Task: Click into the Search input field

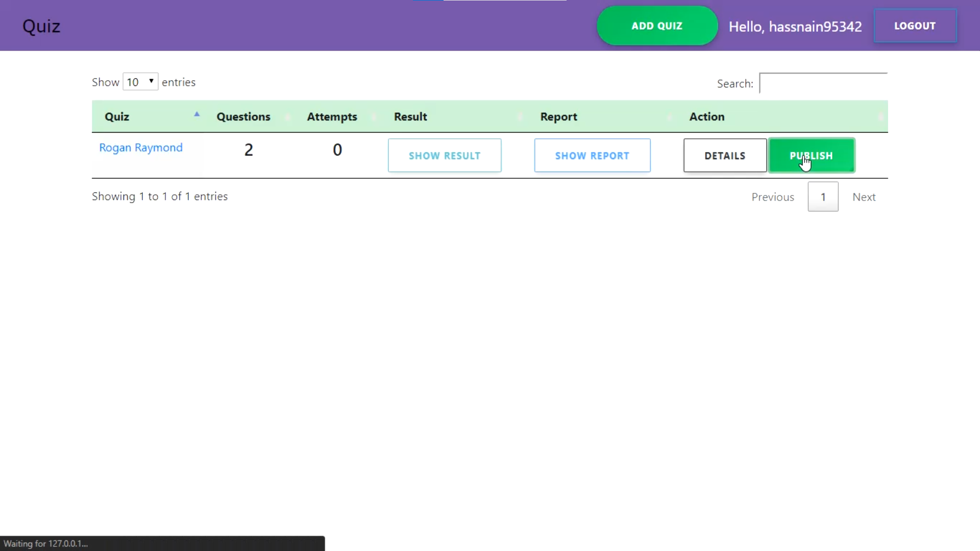Action: click(x=823, y=83)
